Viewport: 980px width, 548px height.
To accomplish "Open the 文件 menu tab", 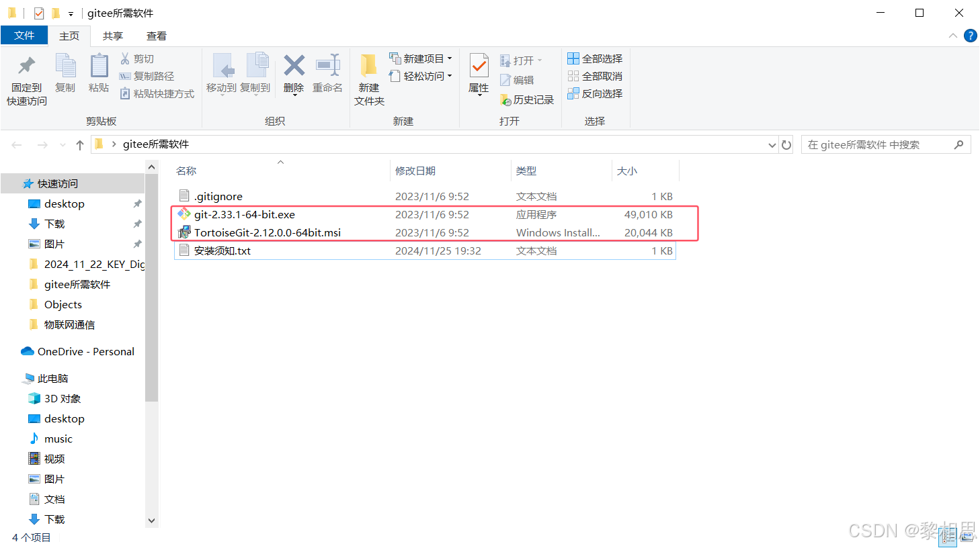I will pyautogui.click(x=24, y=36).
